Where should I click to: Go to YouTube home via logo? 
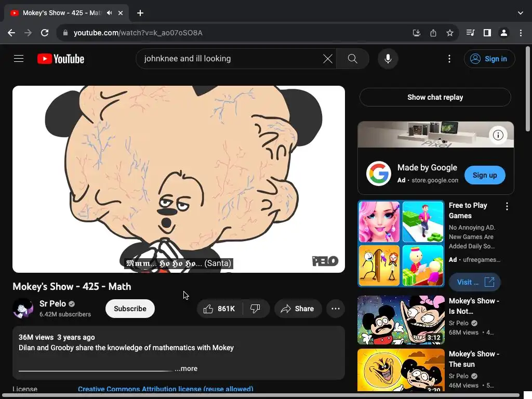61,59
